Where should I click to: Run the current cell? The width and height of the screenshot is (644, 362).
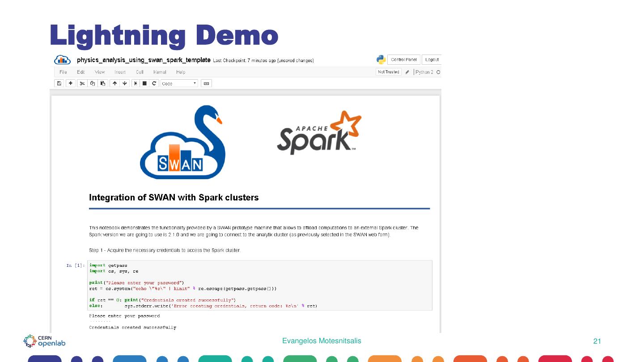tap(135, 83)
